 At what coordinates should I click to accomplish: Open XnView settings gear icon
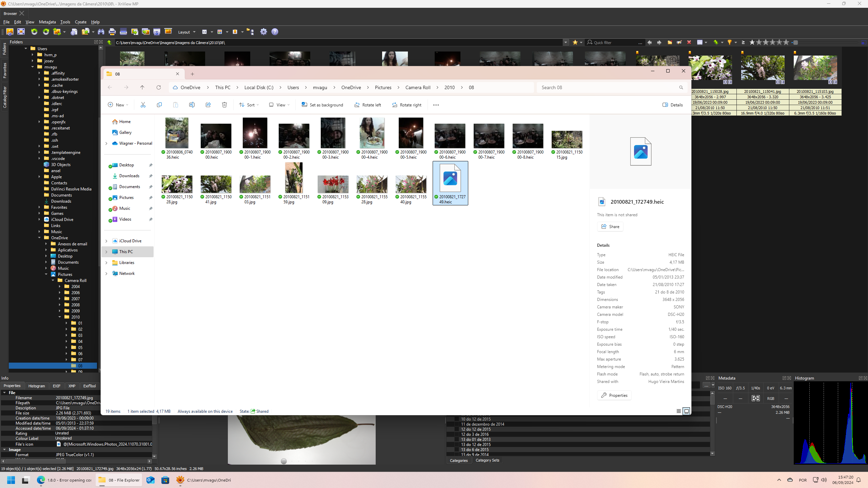[x=263, y=32]
